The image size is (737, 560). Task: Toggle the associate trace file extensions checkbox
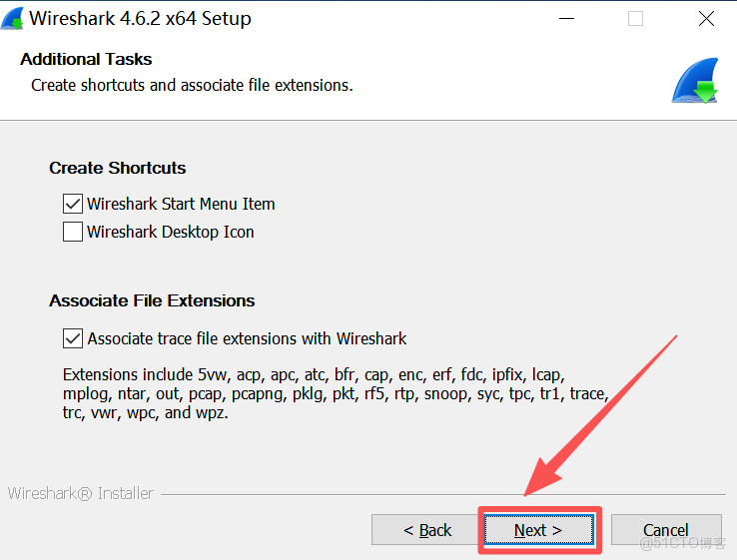pyautogui.click(x=73, y=338)
